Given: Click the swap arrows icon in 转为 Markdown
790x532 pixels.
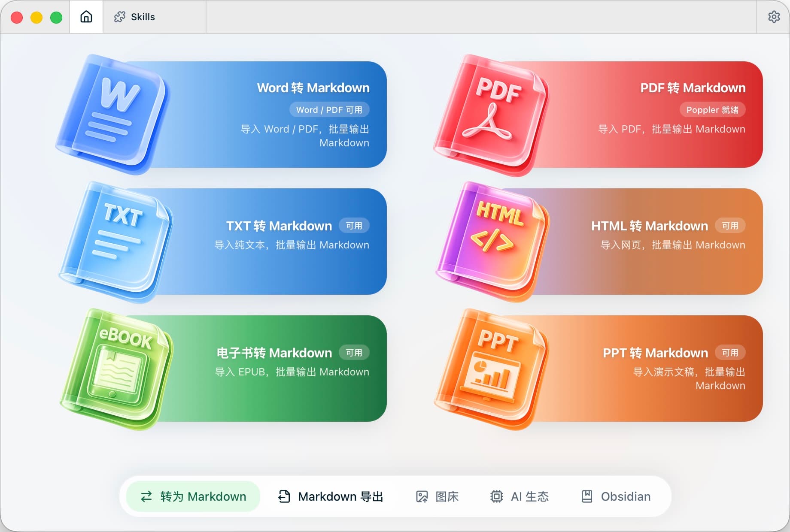Looking at the screenshot, I should click(146, 496).
